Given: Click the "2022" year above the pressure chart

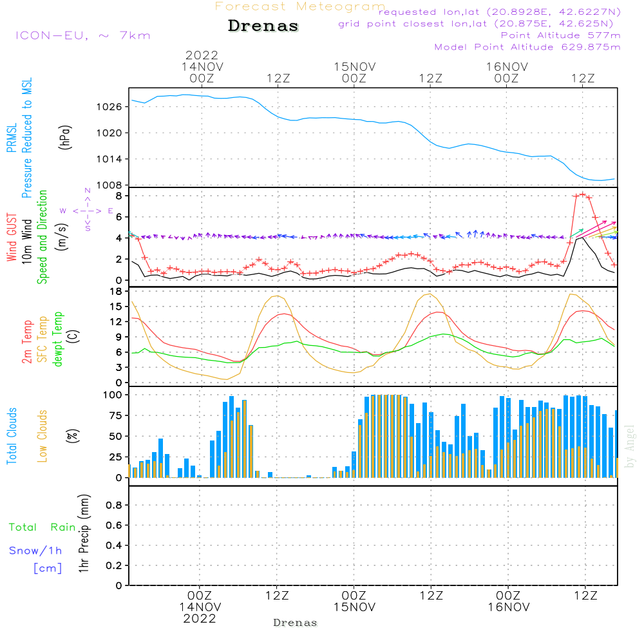Looking at the screenshot, I should click(x=202, y=55).
